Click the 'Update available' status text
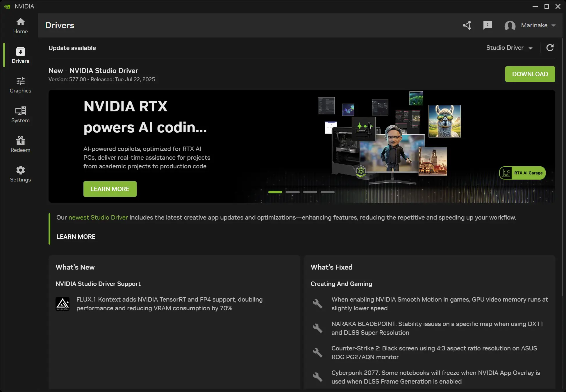The image size is (566, 392). pos(72,48)
